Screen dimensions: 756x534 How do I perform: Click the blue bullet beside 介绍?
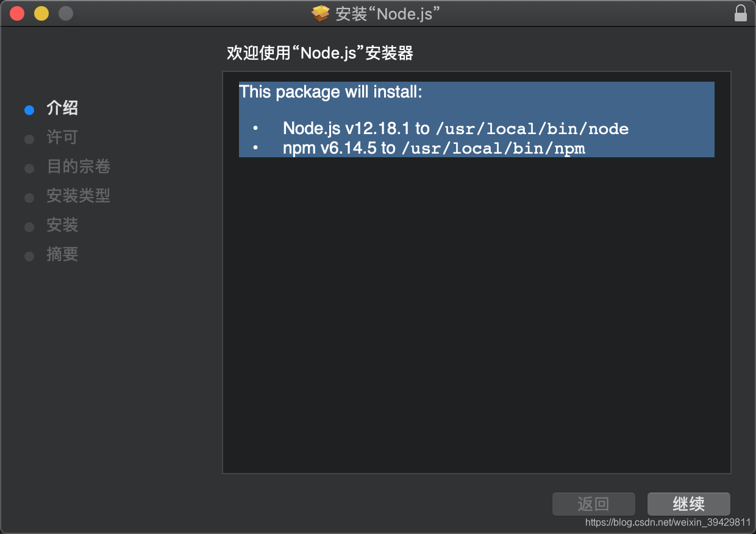tap(29, 110)
